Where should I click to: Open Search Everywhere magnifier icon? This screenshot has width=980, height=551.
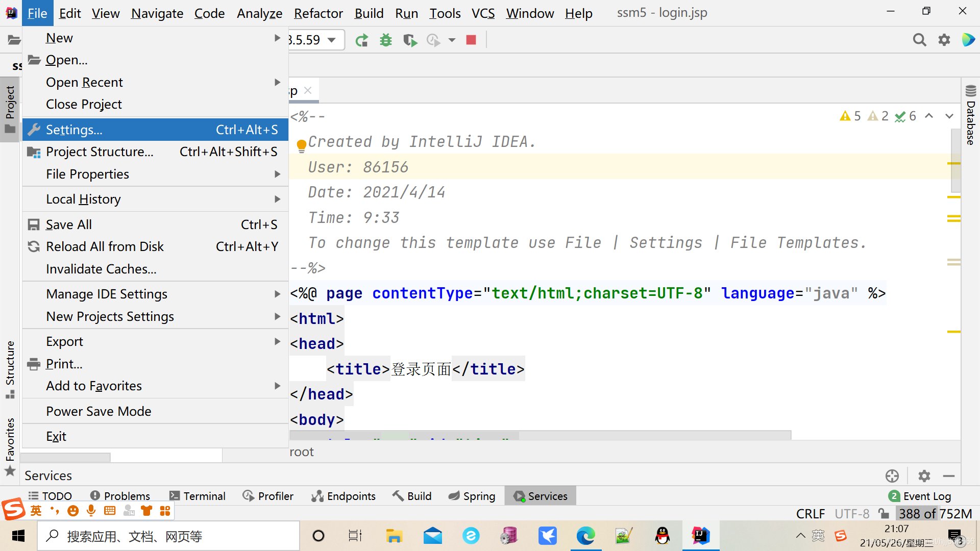[x=919, y=40]
